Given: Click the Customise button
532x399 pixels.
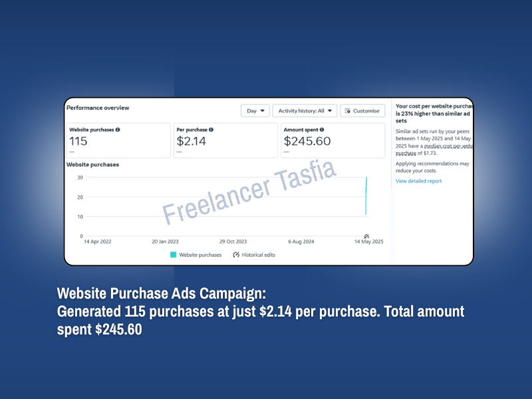Looking at the screenshot, I should coord(362,111).
